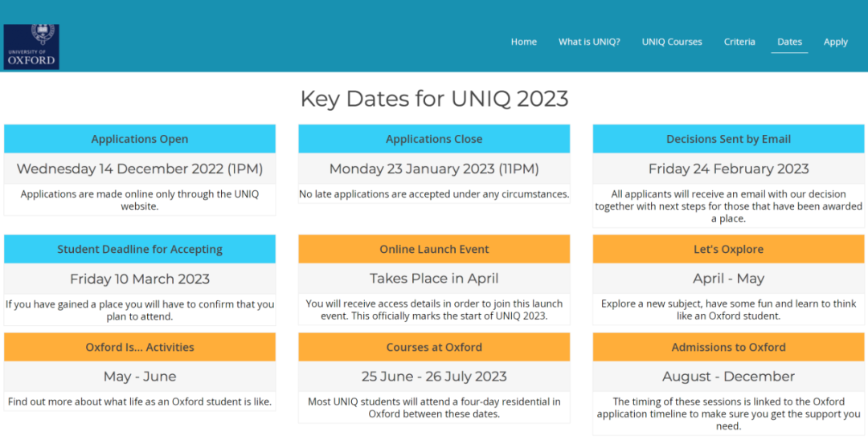This screenshot has width=868, height=440.
Task: Select the Applications Open header
Action: (140, 139)
